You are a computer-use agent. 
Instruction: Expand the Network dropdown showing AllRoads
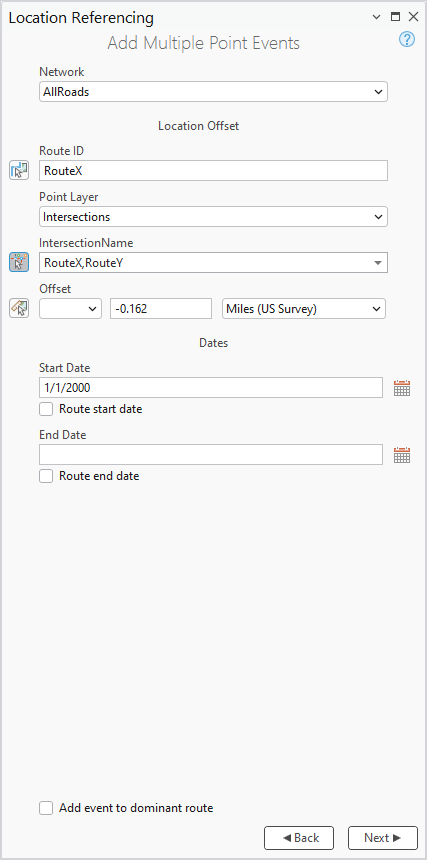tap(213, 92)
